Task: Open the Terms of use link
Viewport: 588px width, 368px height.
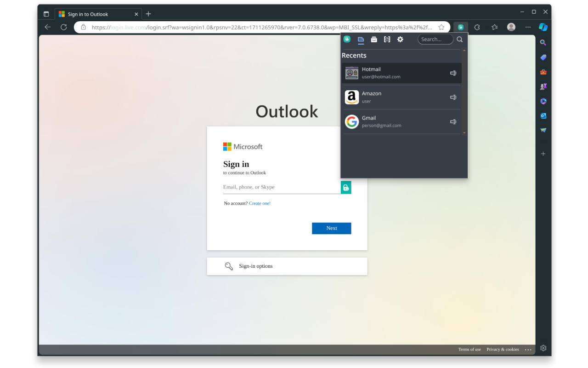Action: 469,350
